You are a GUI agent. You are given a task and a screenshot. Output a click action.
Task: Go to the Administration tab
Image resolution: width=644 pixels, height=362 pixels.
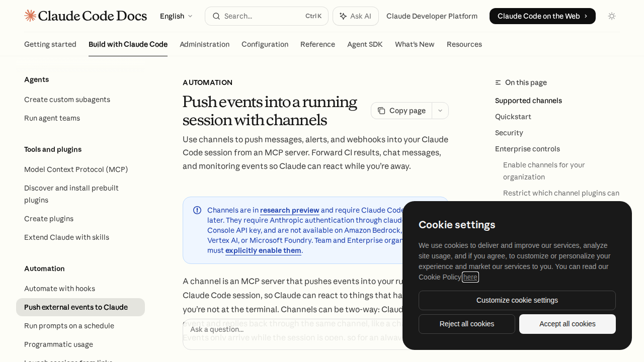(204, 44)
